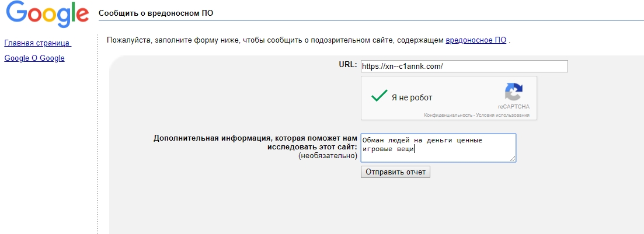Click the 'Я не робот' label text
The width and height of the screenshot is (644, 234).
coord(412,97)
